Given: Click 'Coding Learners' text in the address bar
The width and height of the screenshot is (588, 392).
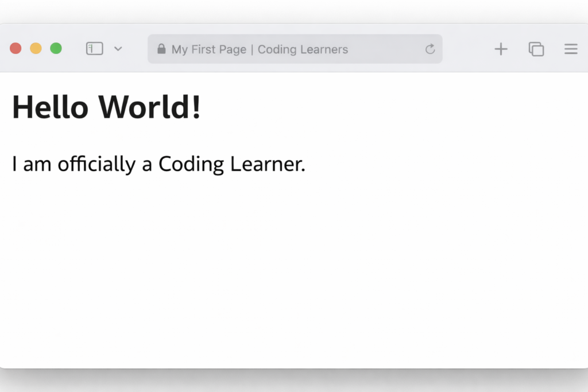Looking at the screenshot, I should (303, 49).
